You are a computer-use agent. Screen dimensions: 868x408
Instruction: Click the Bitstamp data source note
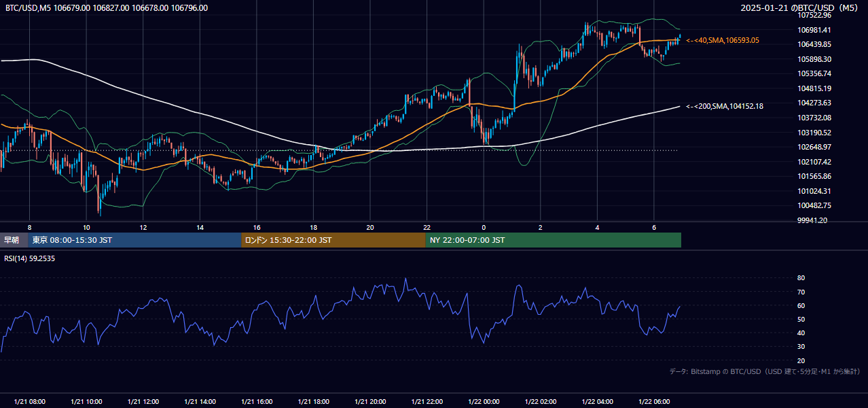765,372
